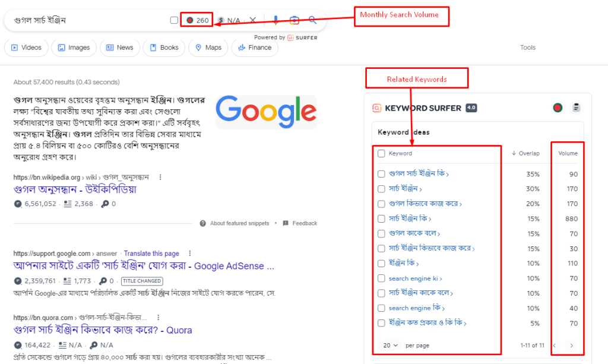The height and width of the screenshot is (364, 608).
Task: Sort keywords by the Overlap column arrow
Action: 514,153
